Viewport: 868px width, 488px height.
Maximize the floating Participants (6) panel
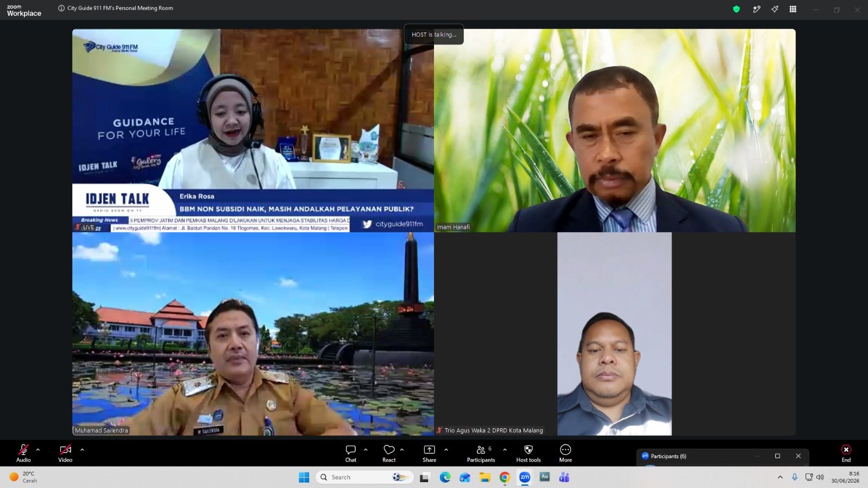point(777,456)
